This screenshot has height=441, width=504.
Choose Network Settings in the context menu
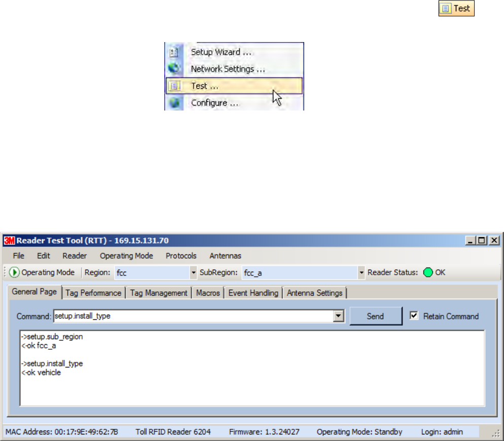[x=234, y=69]
